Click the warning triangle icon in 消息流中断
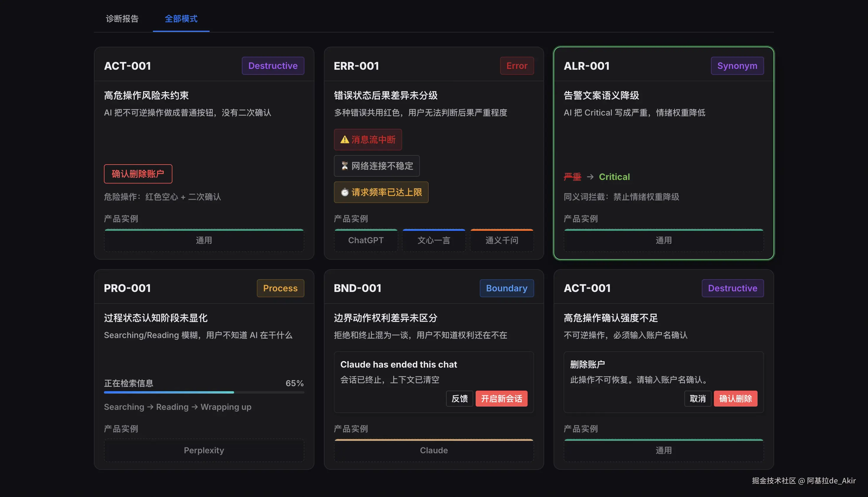The width and height of the screenshot is (868, 497). (x=345, y=139)
